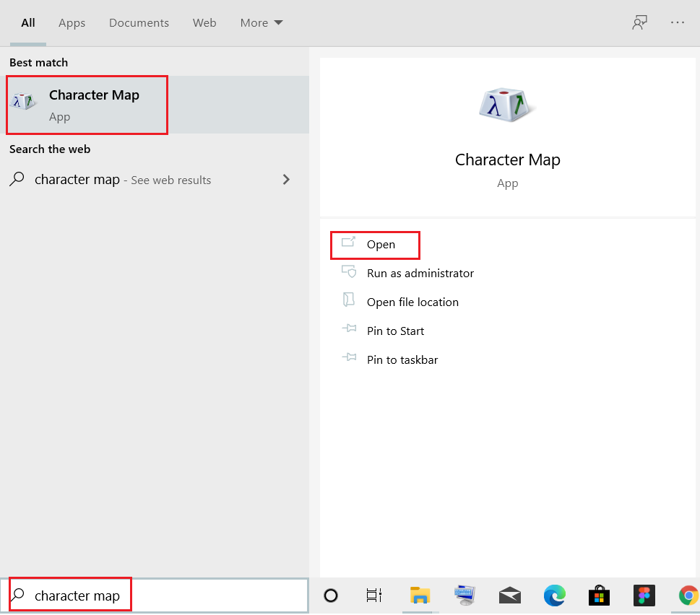Image resolution: width=700 pixels, height=615 pixels.
Task: Open Microsoft Store from the taskbar
Action: pos(599,596)
